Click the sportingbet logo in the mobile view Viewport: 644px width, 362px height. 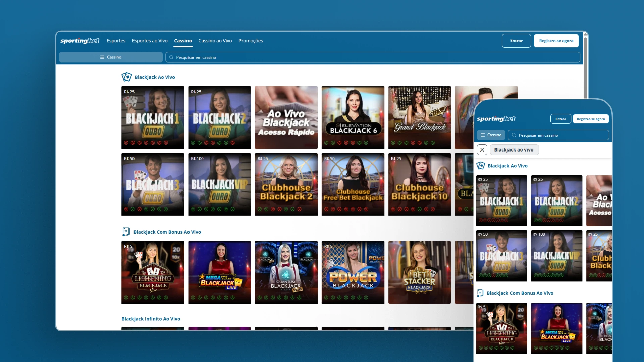pos(496,119)
